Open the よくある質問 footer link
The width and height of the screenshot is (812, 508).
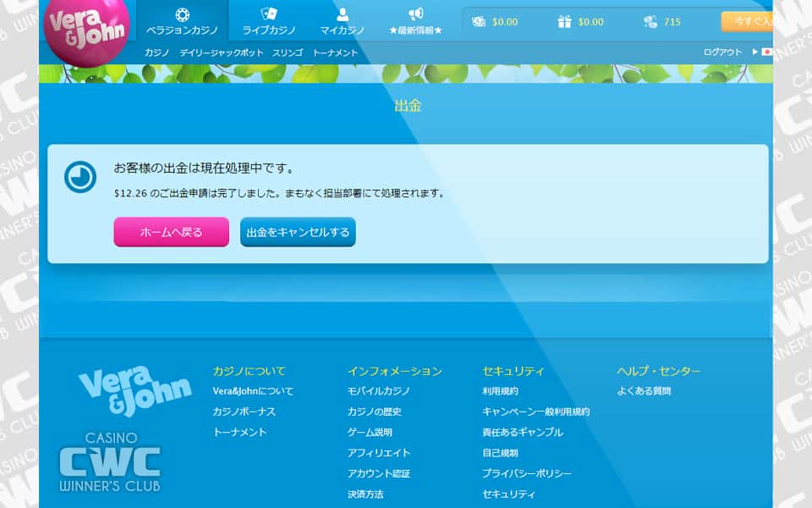644,391
